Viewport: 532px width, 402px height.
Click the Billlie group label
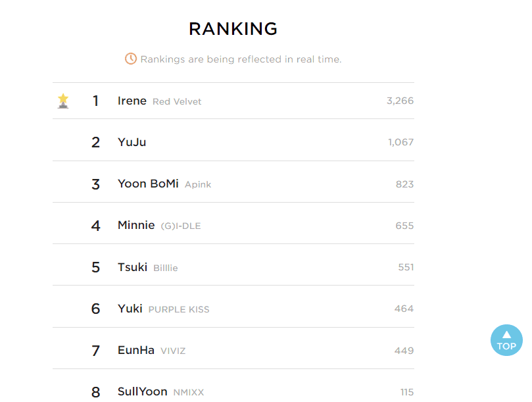[166, 268]
